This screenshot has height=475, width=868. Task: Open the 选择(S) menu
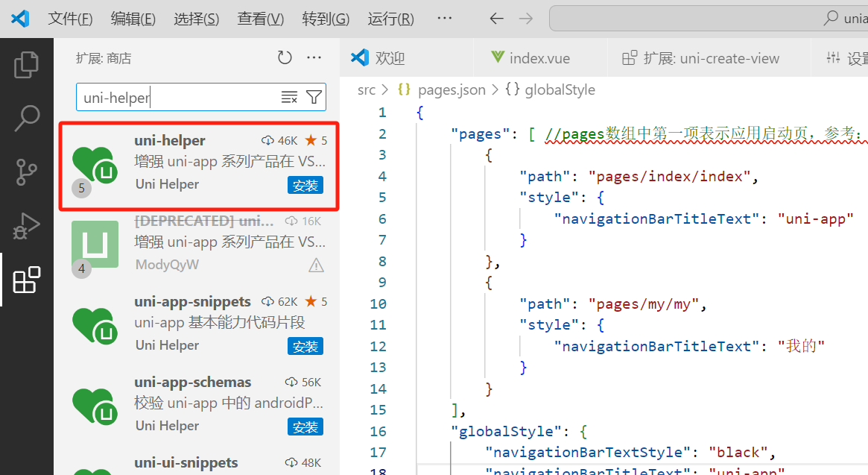pos(197,19)
